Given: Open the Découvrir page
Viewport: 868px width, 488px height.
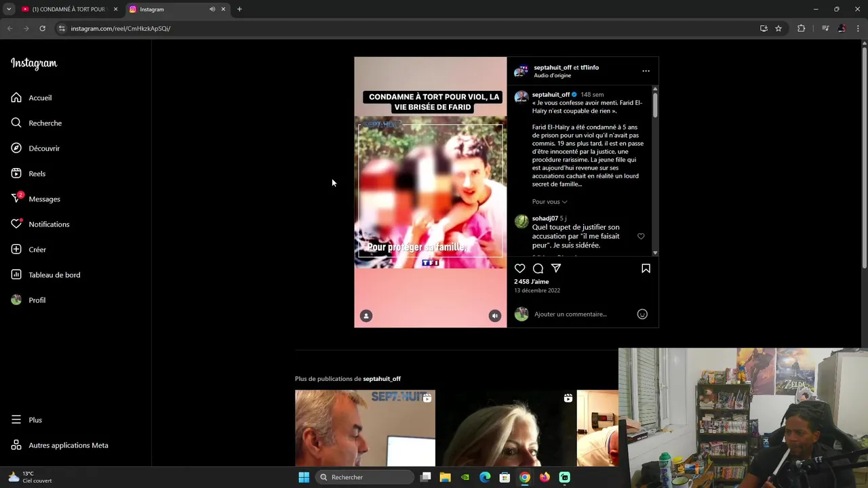Looking at the screenshot, I should (x=35, y=148).
